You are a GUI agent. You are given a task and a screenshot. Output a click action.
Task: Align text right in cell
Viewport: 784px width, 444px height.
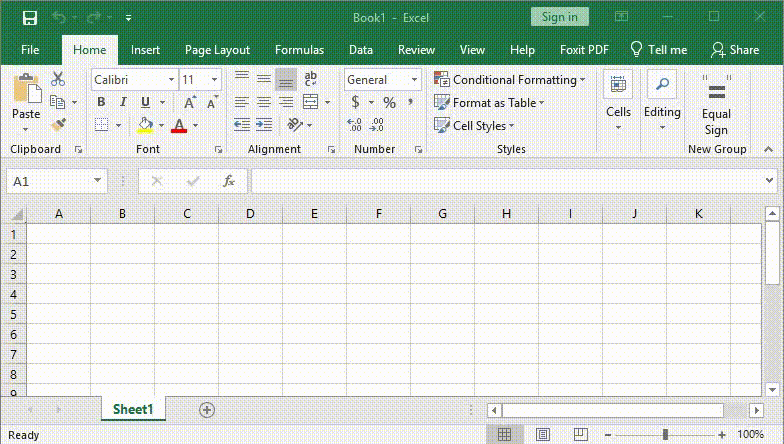[x=286, y=102]
